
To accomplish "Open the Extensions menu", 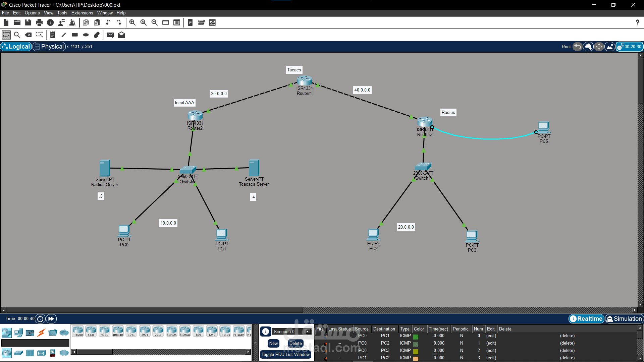I will (x=82, y=13).
